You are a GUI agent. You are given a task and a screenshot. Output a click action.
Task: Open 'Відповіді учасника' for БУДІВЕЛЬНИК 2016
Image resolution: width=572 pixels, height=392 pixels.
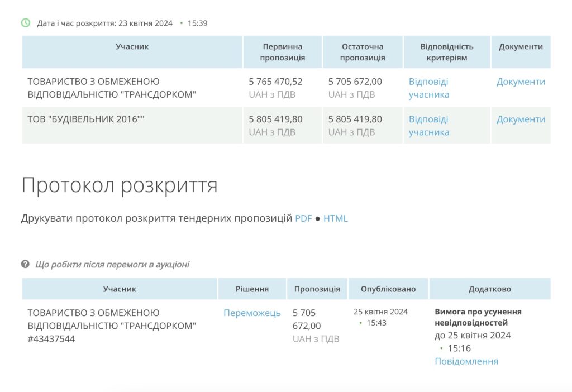coord(427,126)
